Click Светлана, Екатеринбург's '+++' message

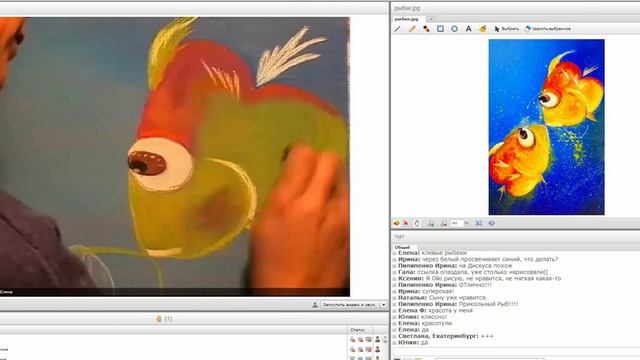click(446, 336)
